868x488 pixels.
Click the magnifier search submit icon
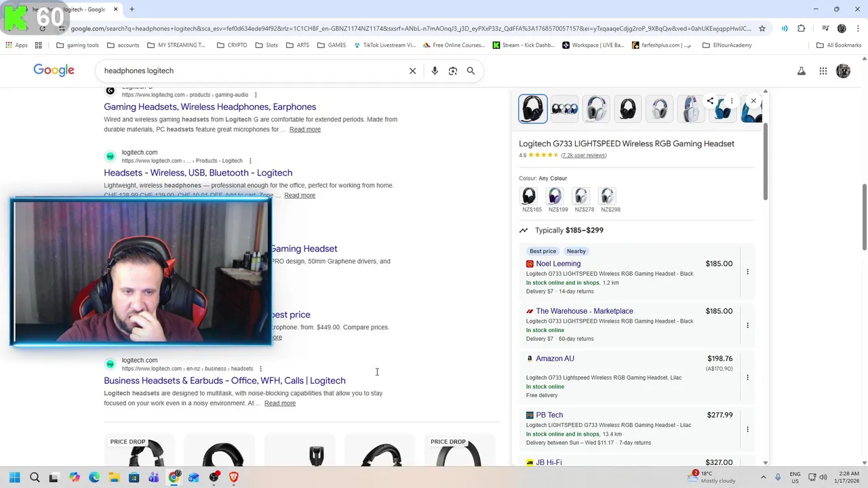[x=471, y=70]
